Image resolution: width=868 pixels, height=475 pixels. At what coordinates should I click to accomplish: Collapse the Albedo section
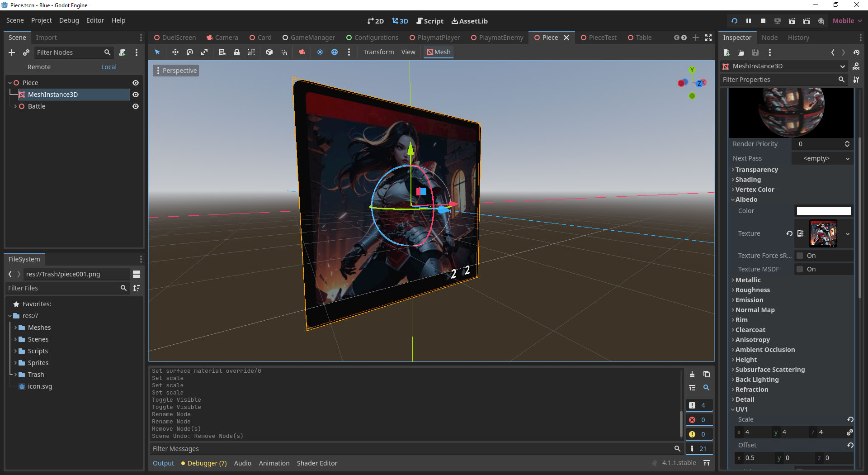coord(746,199)
